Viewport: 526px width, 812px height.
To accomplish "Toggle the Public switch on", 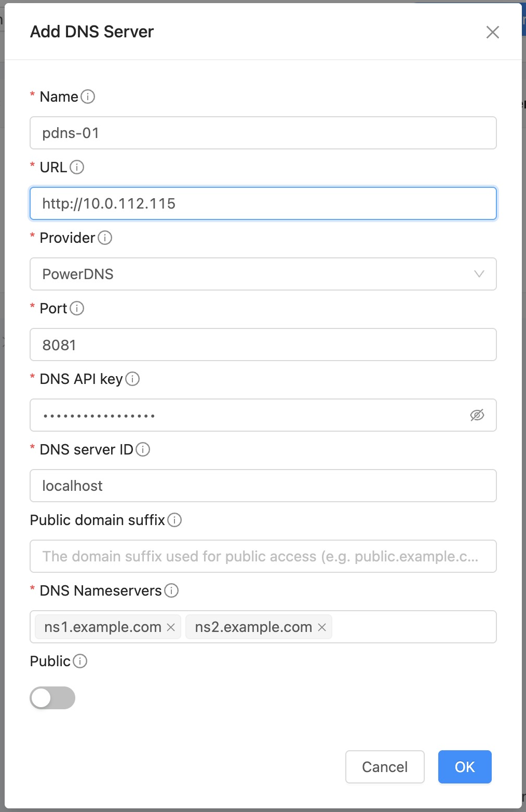I will pos(52,698).
